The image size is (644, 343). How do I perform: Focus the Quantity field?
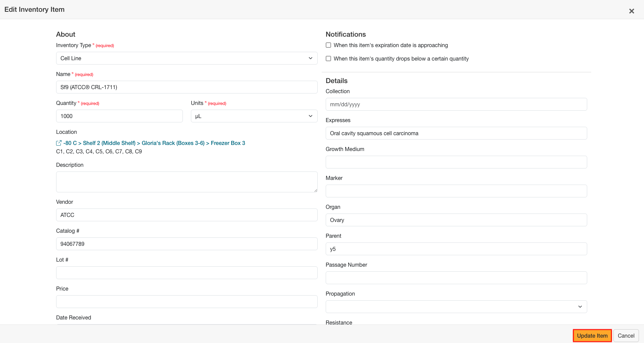119,116
